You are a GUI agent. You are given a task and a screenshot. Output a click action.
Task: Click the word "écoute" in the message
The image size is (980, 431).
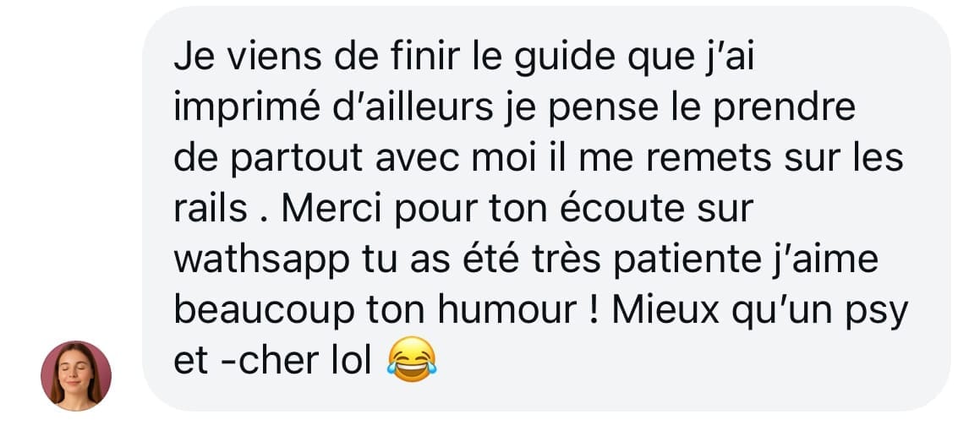coord(624,210)
